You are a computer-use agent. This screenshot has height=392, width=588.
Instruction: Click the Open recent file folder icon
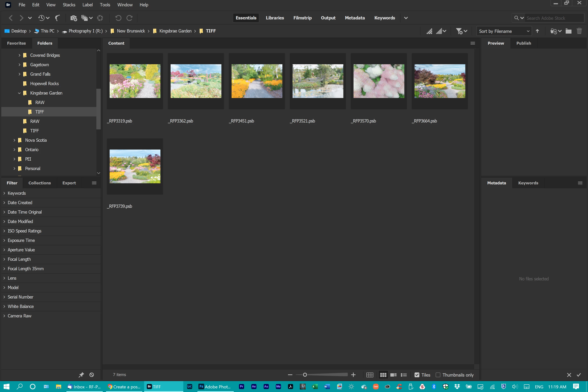click(x=553, y=31)
